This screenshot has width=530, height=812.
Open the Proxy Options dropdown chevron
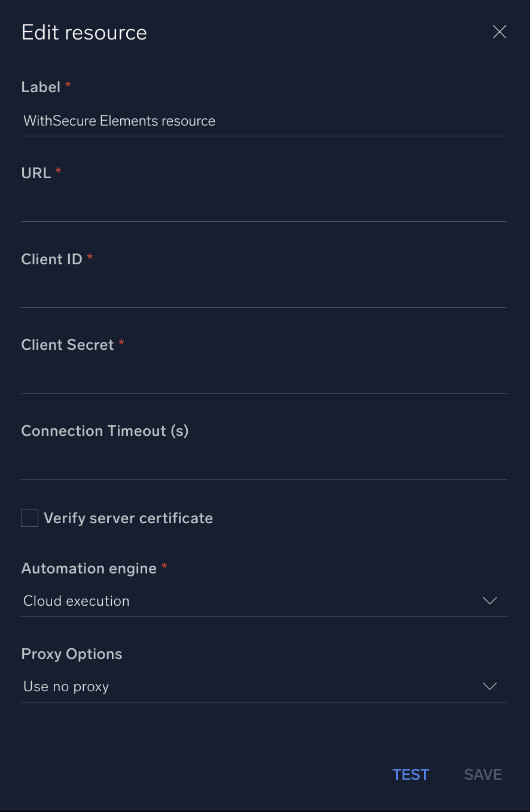pyautogui.click(x=489, y=686)
